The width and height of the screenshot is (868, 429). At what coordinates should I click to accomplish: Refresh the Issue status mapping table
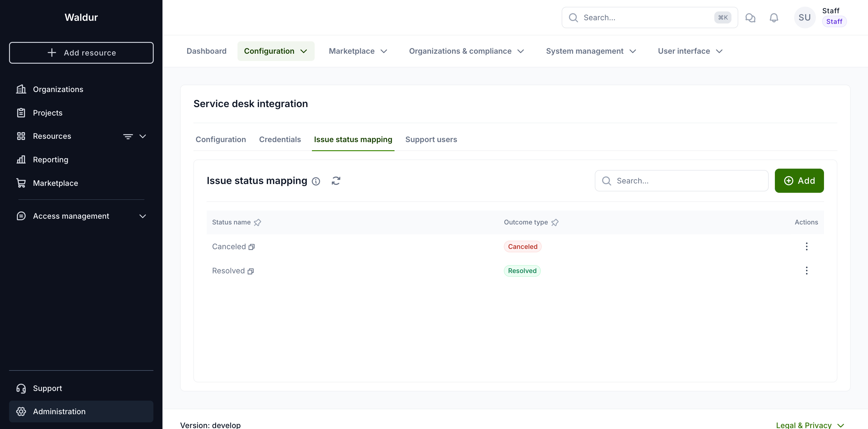pos(336,181)
